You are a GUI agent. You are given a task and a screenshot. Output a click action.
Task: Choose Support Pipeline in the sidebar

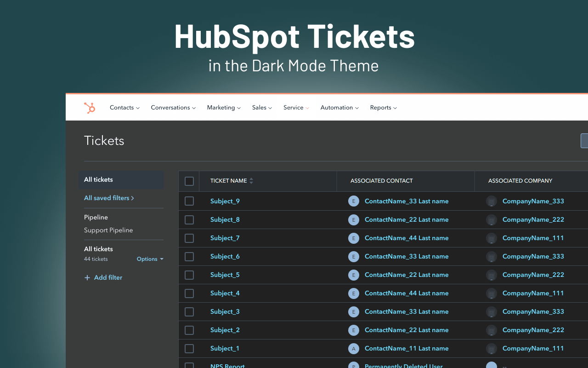[108, 230]
